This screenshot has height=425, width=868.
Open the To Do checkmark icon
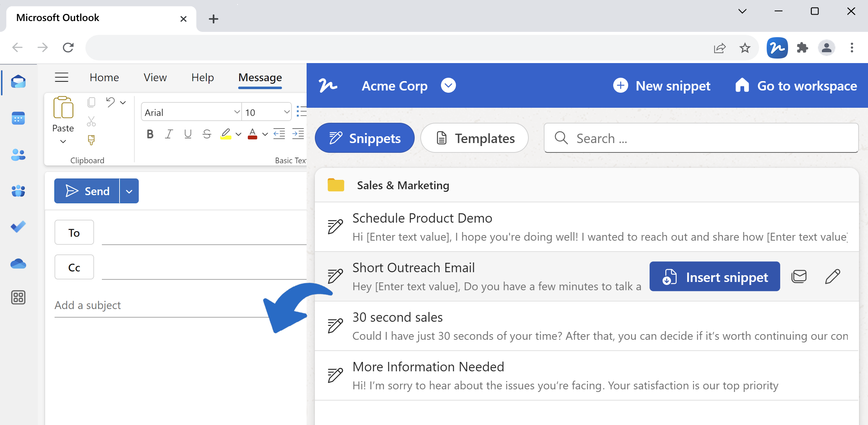click(18, 226)
